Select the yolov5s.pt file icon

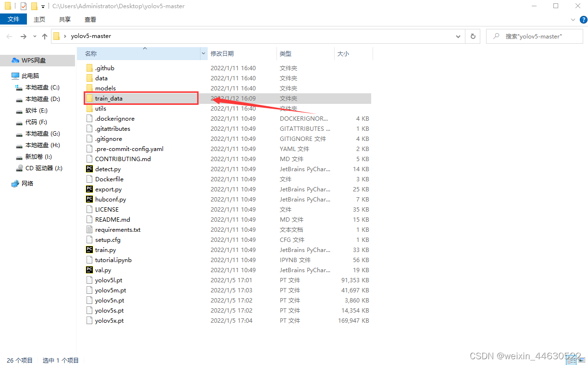[89, 310]
